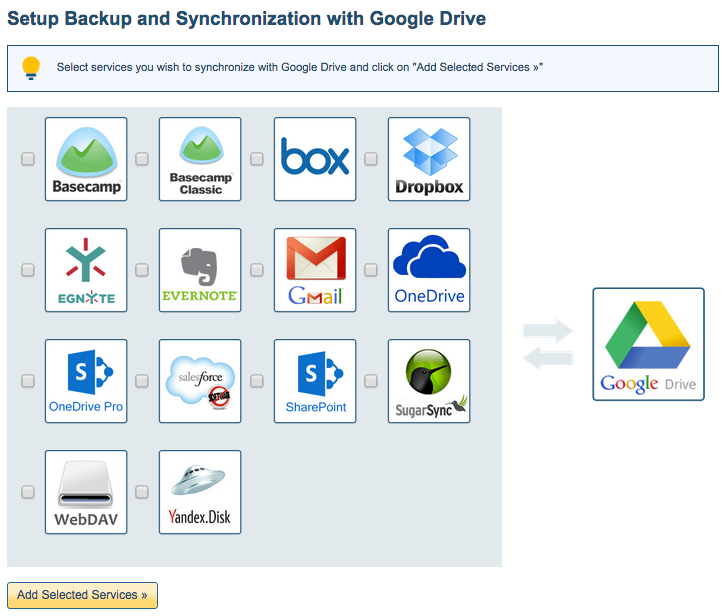This screenshot has width=724, height=616.
Task: Check the WebDAV checkbox
Action: (28, 492)
